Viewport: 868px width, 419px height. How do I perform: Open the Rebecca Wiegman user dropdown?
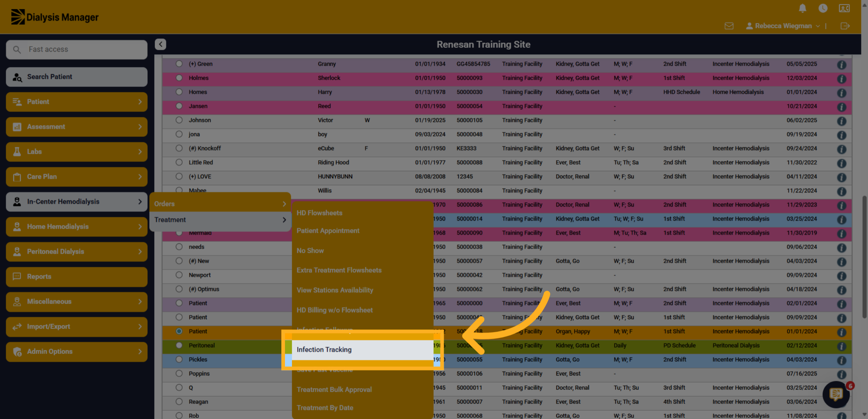point(783,26)
